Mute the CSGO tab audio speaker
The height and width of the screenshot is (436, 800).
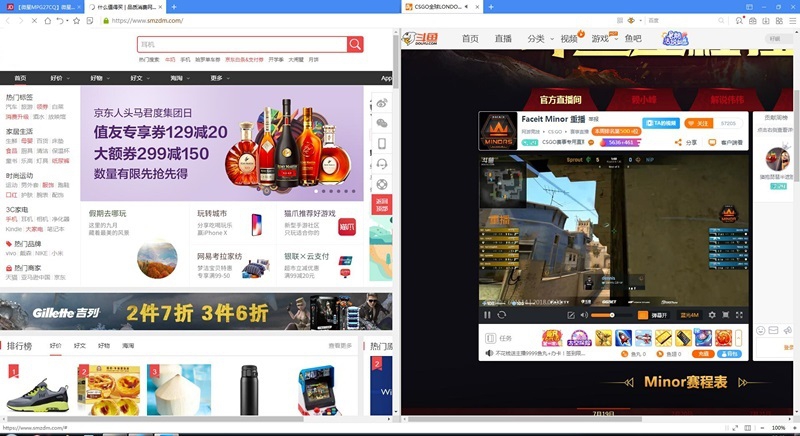point(466,7)
